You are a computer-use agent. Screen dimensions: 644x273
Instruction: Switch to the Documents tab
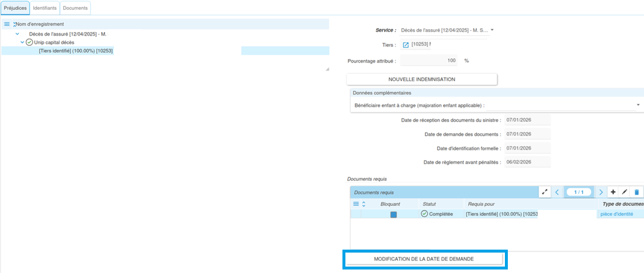(75, 8)
